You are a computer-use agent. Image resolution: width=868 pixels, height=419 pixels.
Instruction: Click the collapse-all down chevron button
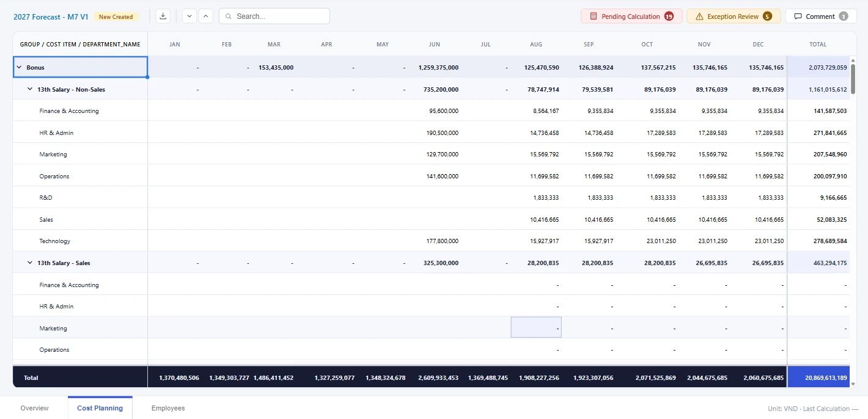click(189, 16)
